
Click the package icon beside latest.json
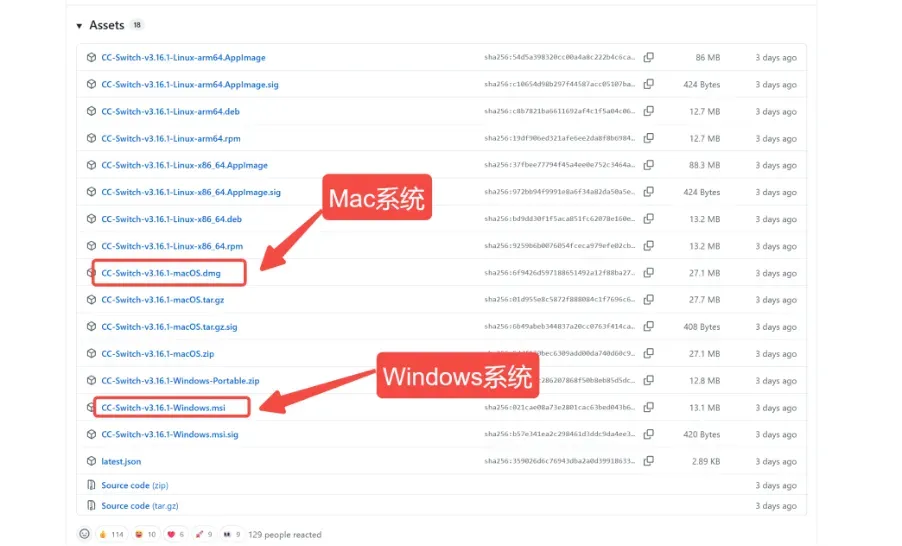click(91, 461)
